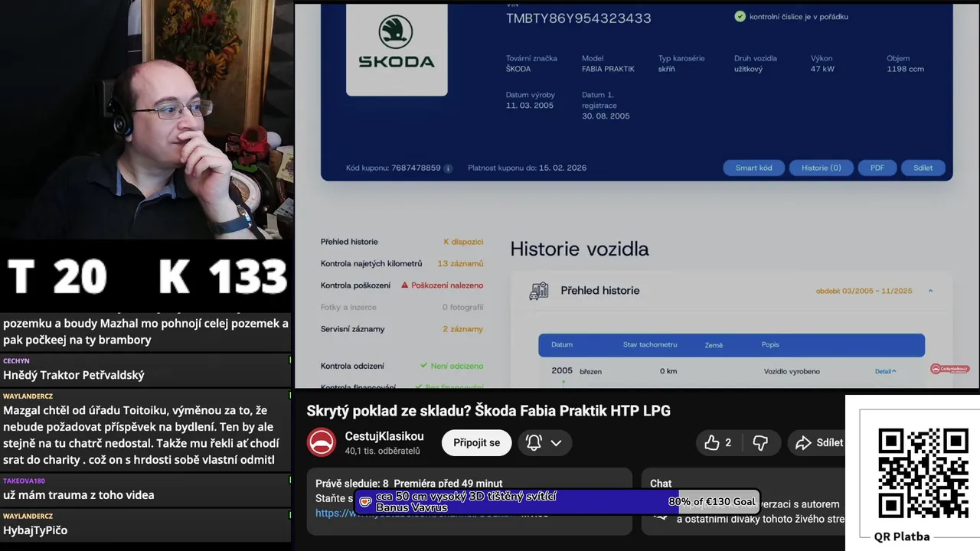Click the YouTube Sdílet share button
980x551 pixels.
pyautogui.click(x=819, y=442)
